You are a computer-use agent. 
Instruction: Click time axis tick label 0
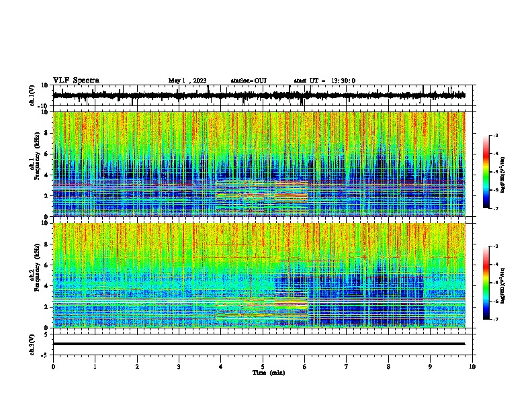coord(53,367)
